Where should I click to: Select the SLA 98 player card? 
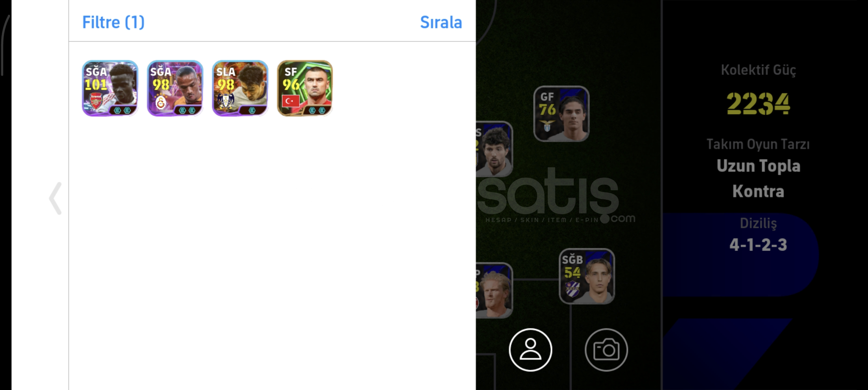(x=240, y=88)
